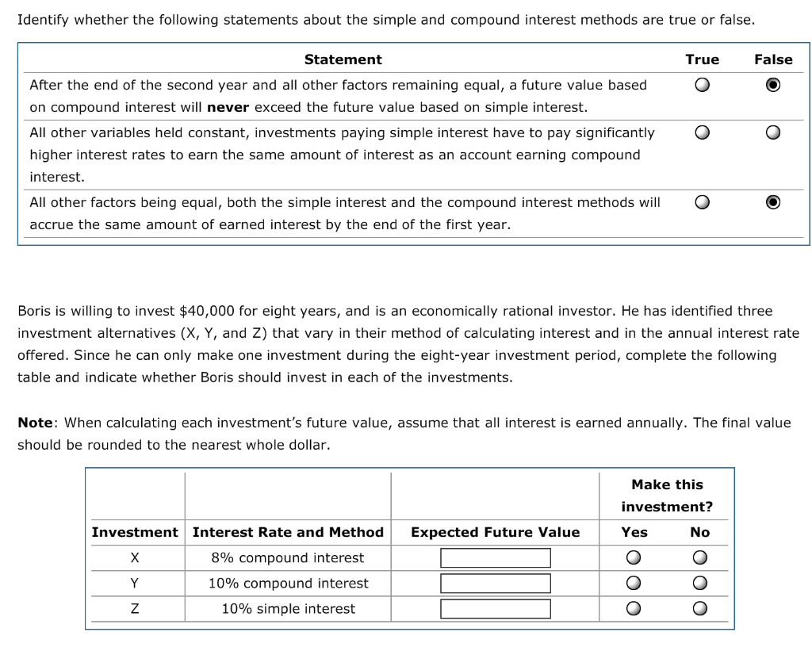Screen dimensions: 812x651
Task: Click the Make this investment header
Action: click(667, 496)
